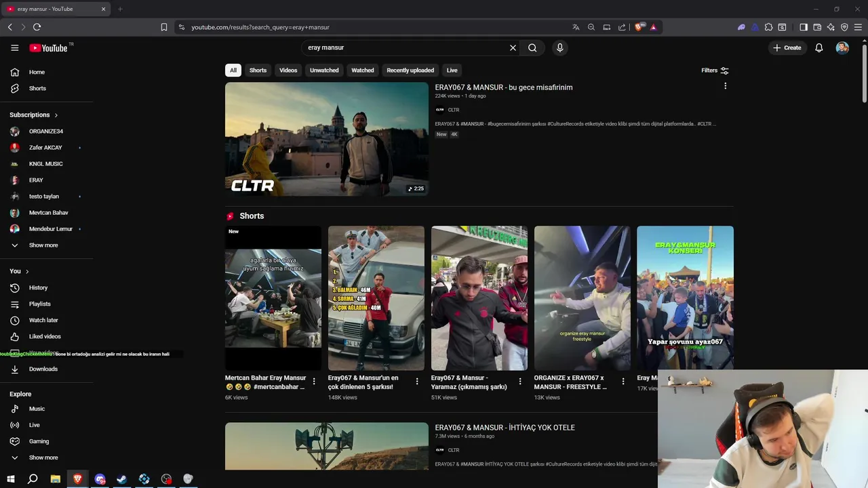The width and height of the screenshot is (868, 488).
Task: Open options for the FREESTYLE short
Action: click(623, 382)
